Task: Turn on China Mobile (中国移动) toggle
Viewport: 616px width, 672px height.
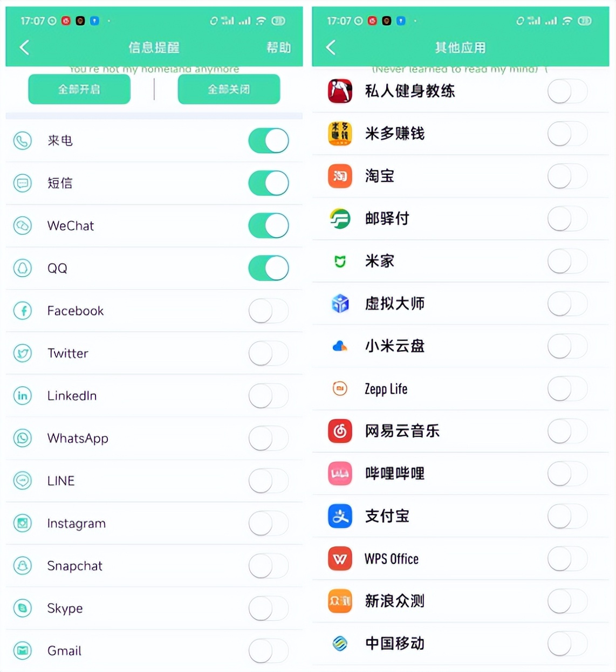Action: [567, 643]
